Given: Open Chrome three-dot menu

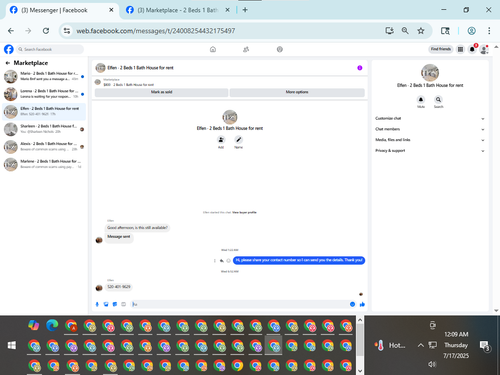Looking at the screenshot, I should pos(489,31).
